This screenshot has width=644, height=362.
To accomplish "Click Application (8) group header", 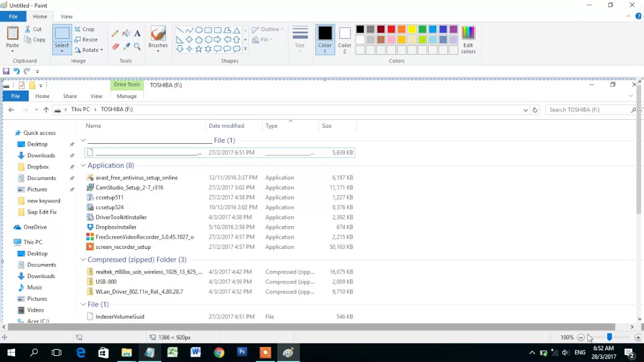I will coord(111,165).
